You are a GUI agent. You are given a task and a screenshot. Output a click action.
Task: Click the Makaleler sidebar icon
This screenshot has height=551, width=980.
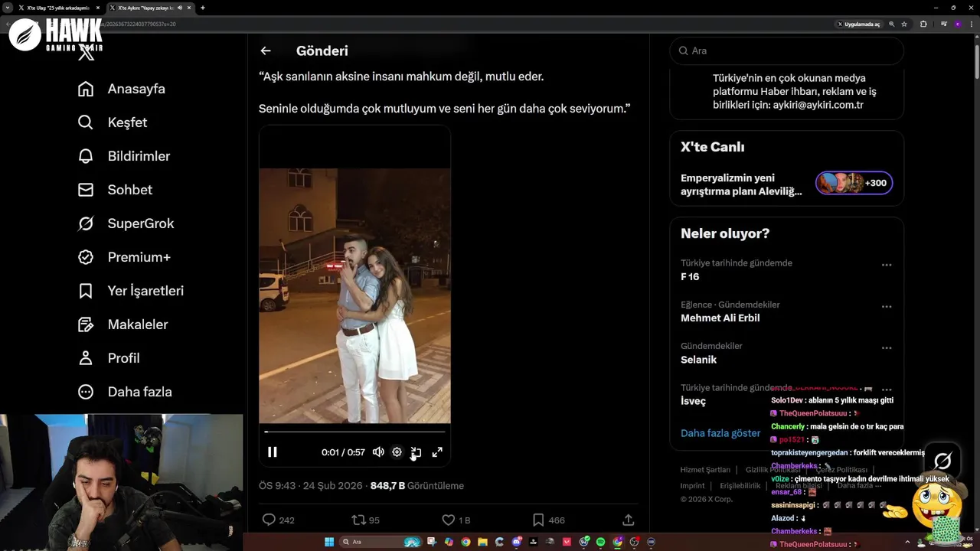(86, 324)
